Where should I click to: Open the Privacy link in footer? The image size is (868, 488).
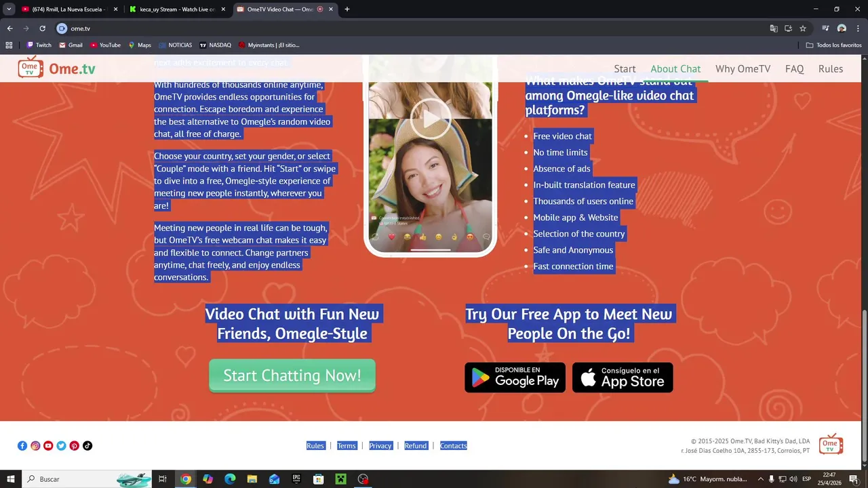point(380,445)
